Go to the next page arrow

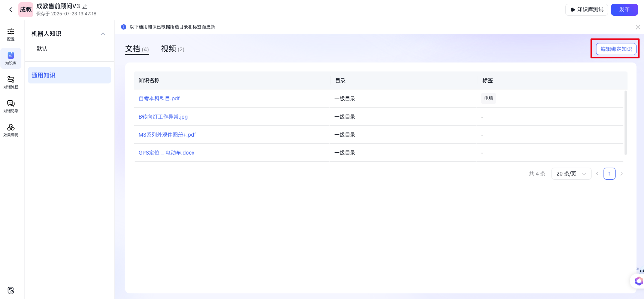(x=622, y=174)
